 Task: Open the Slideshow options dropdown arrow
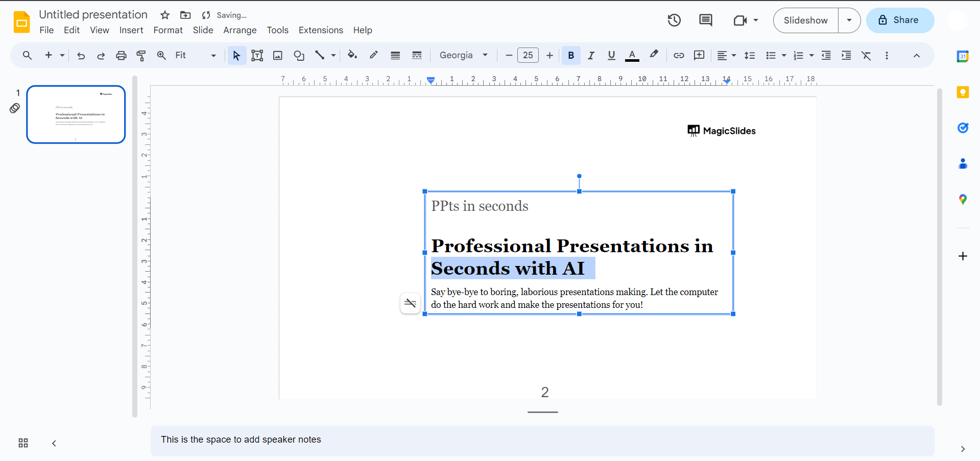coord(849,20)
